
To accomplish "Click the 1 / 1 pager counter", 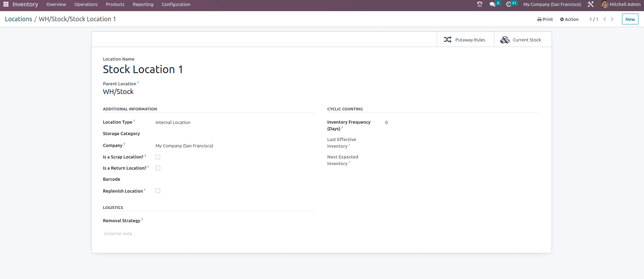I will click(x=594, y=19).
